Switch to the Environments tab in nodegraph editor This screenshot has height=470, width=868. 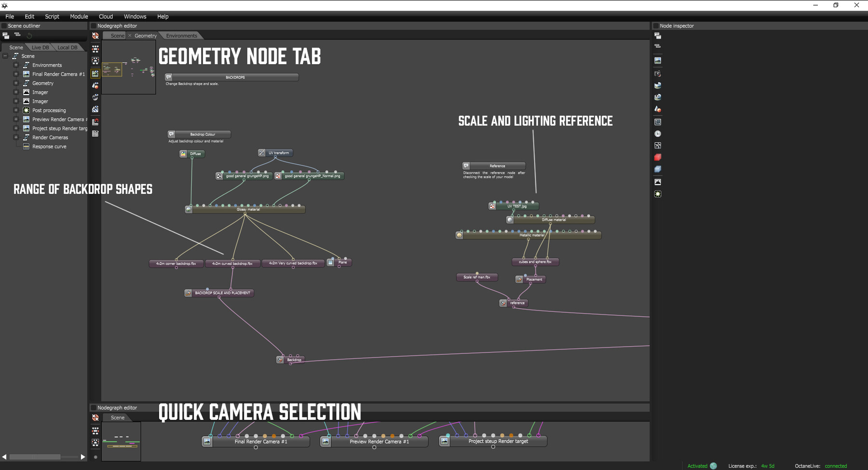click(x=181, y=35)
